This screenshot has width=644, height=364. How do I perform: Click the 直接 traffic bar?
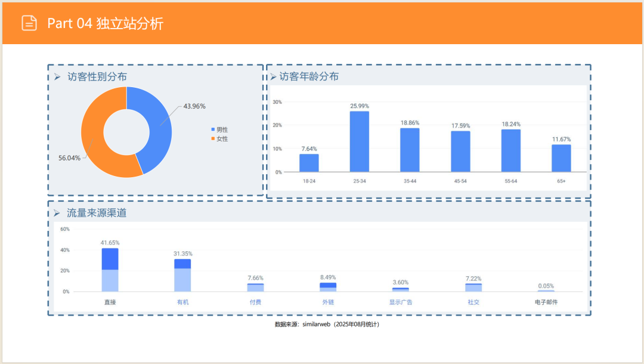click(x=110, y=270)
